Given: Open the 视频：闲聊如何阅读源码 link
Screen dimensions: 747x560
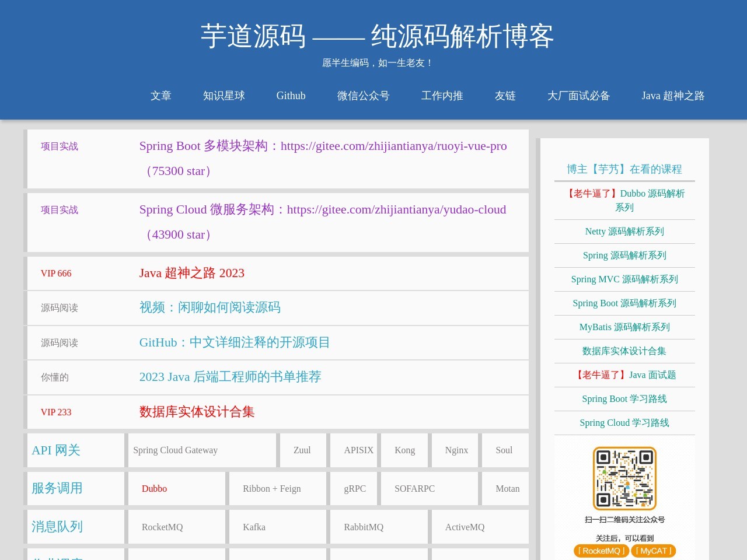Looking at the screenshot, I should coord(210,307).
